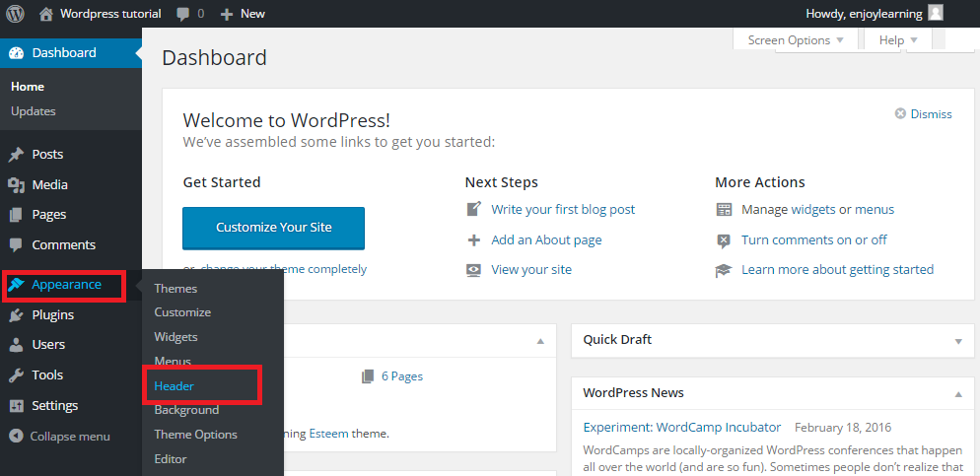Open the user avatar next to enjoylearning
Screen dimensions: 980x476
point(935,13)
